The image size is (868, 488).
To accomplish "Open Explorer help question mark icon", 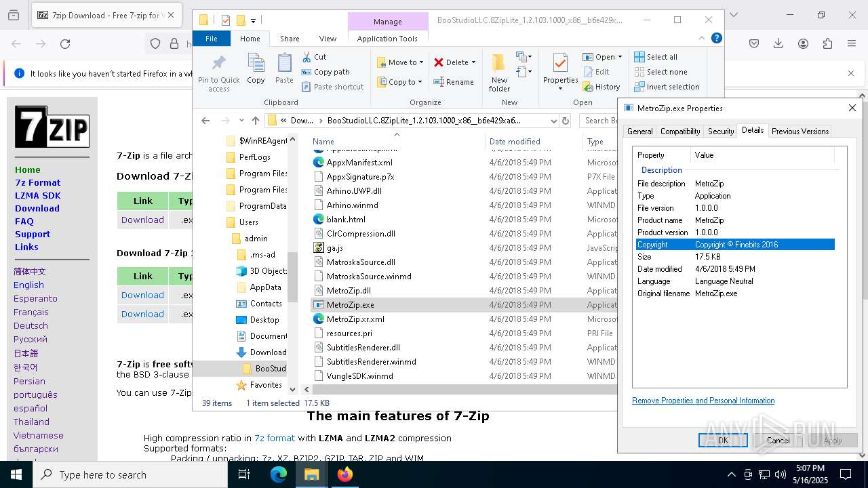I will tap(716, 38).
